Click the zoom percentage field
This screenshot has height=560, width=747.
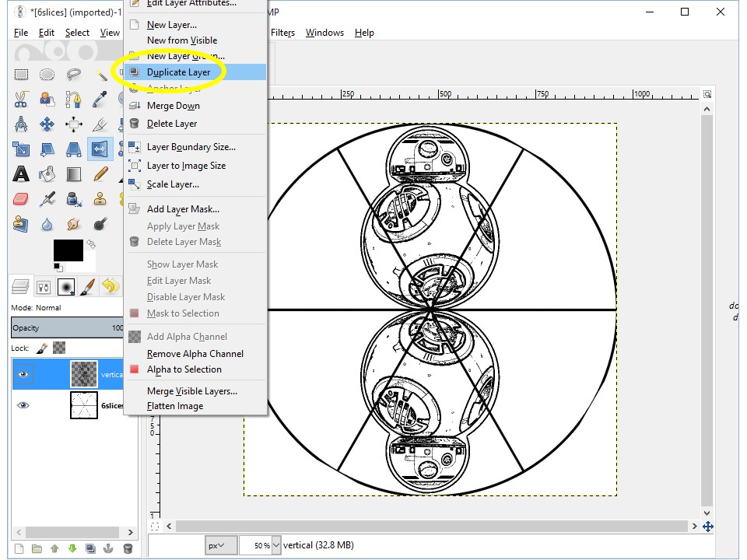click(x=255, y=545)
